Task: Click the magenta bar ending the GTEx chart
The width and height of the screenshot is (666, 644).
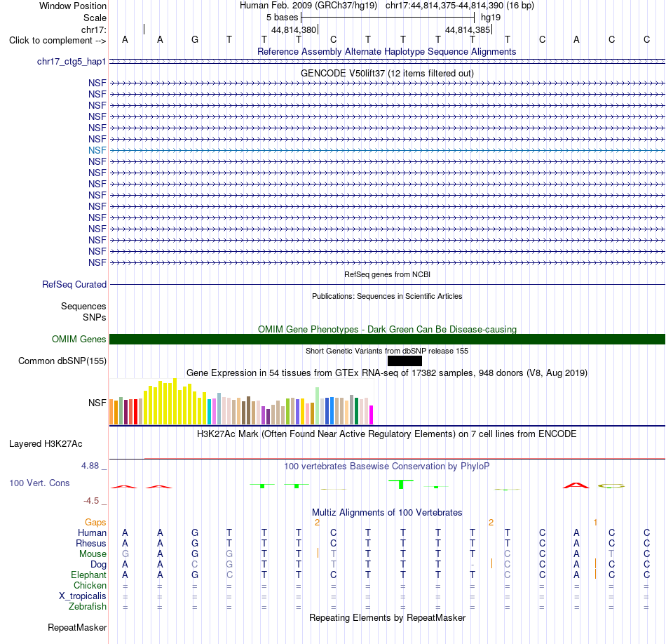Action: 372,415
